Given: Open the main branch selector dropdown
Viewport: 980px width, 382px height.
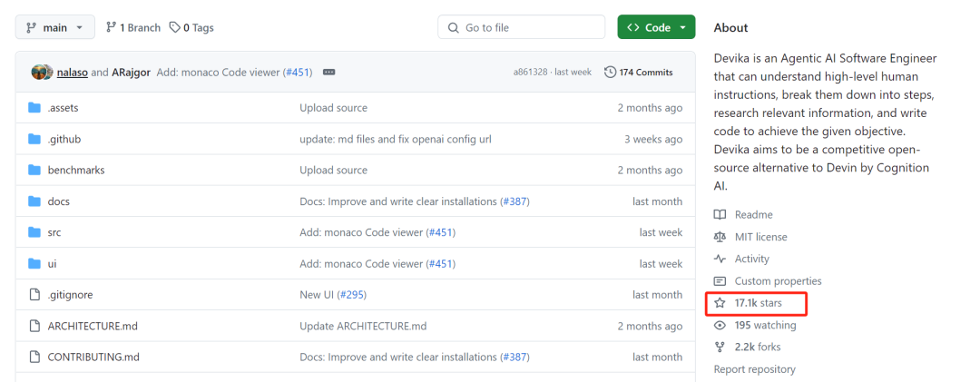Looking at the screenshot, I should click(55, 27).
